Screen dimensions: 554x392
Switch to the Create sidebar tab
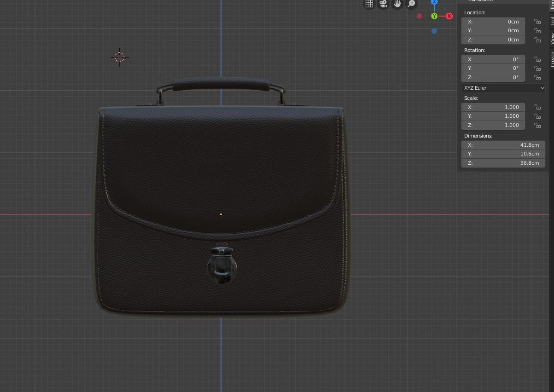(x=552, y=59)
